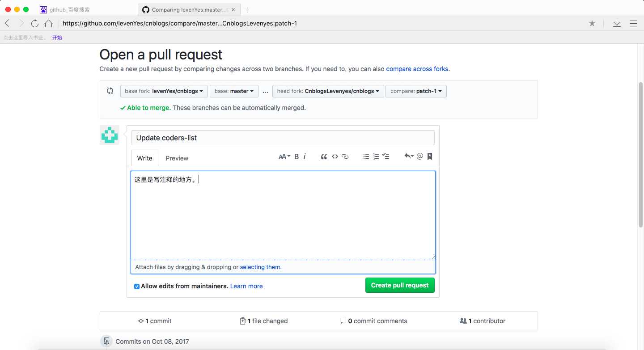Click the bookmark reference icon in toolbar

tap(430, 156)
